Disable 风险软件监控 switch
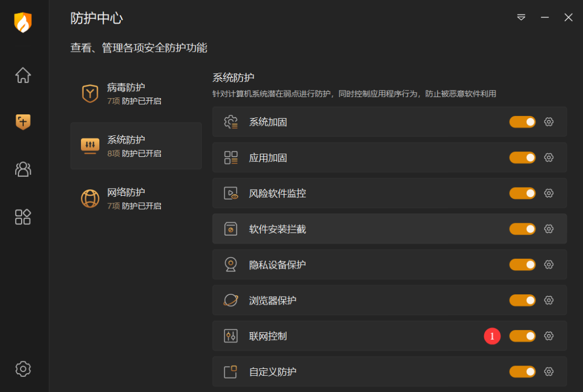This screenshot has height=392, width=583. point(523,193)
